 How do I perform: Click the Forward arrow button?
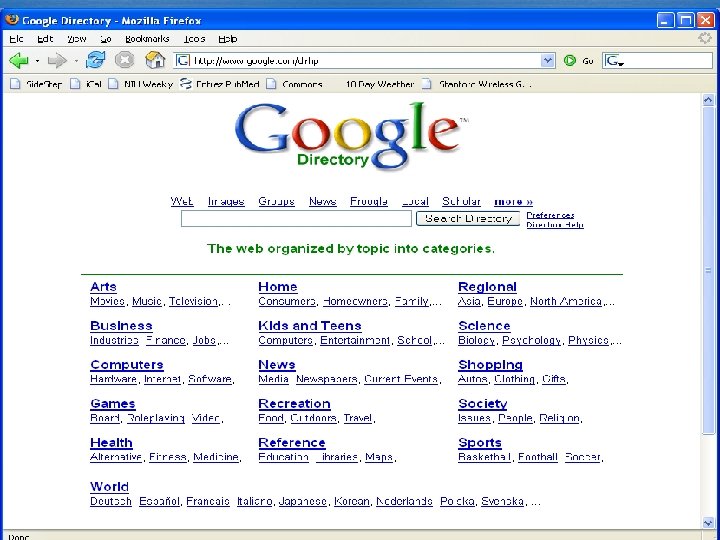[57, 60]
